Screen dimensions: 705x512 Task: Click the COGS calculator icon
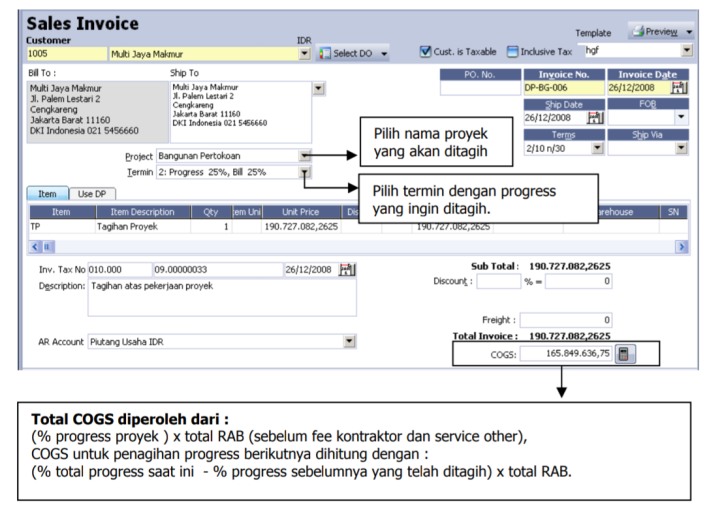coord(624,354)
